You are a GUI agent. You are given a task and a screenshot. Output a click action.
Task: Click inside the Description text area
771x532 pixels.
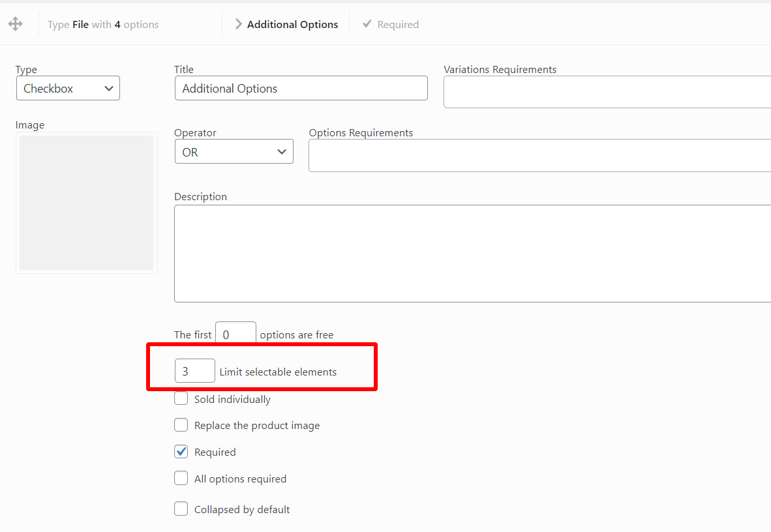coord(472,254)
